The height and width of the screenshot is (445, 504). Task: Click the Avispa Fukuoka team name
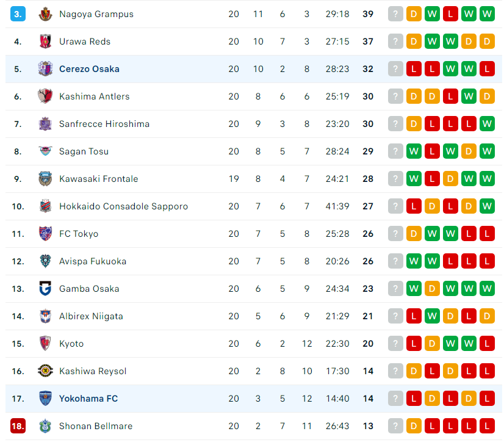93,261
